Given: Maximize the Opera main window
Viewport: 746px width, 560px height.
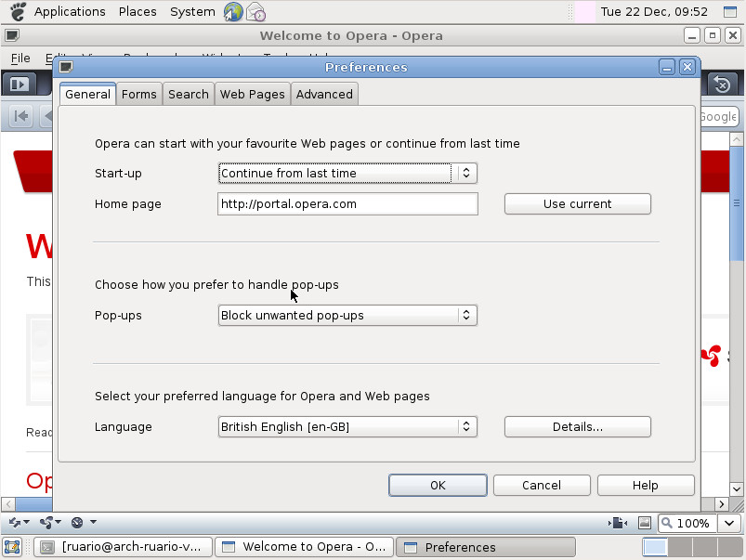Looking at the screenshot, I should (713, 35).
